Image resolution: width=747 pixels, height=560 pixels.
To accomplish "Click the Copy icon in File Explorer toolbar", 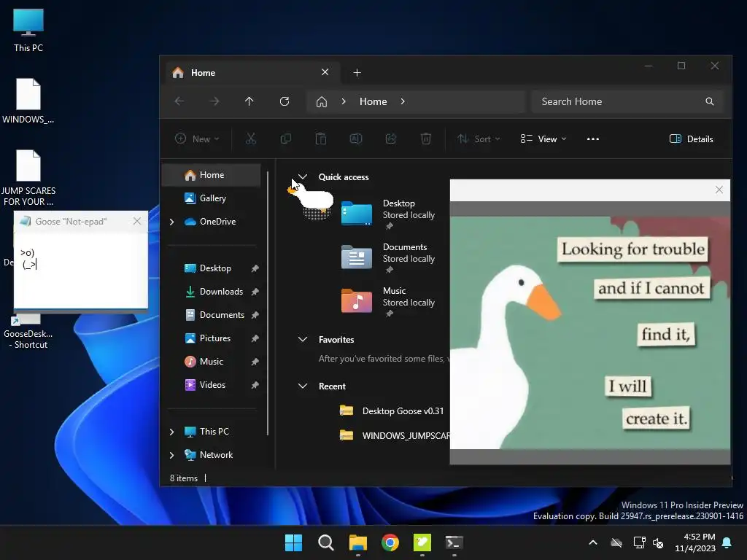I will [286, 139].
